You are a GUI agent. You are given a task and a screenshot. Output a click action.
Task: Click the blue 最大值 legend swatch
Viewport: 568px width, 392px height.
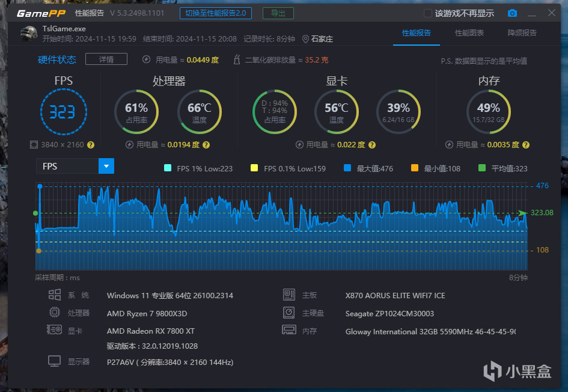pos(347,168)
